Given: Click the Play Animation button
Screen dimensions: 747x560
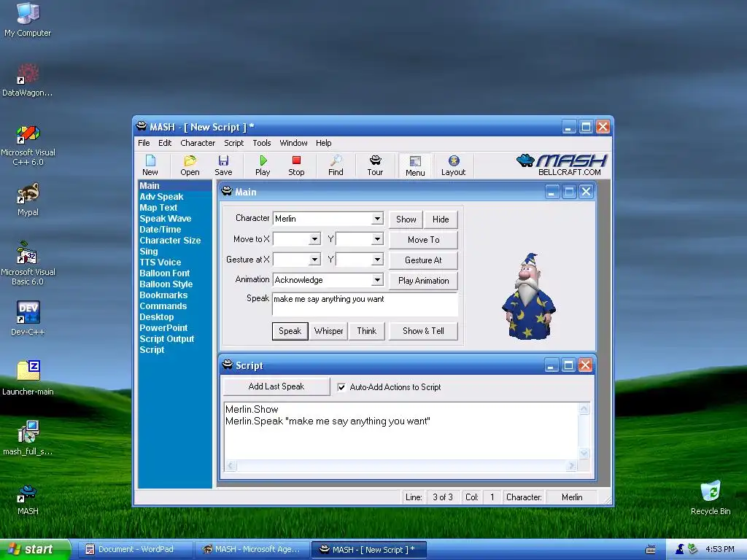Looking at the screenshot, I should click(x=424, y=281).
